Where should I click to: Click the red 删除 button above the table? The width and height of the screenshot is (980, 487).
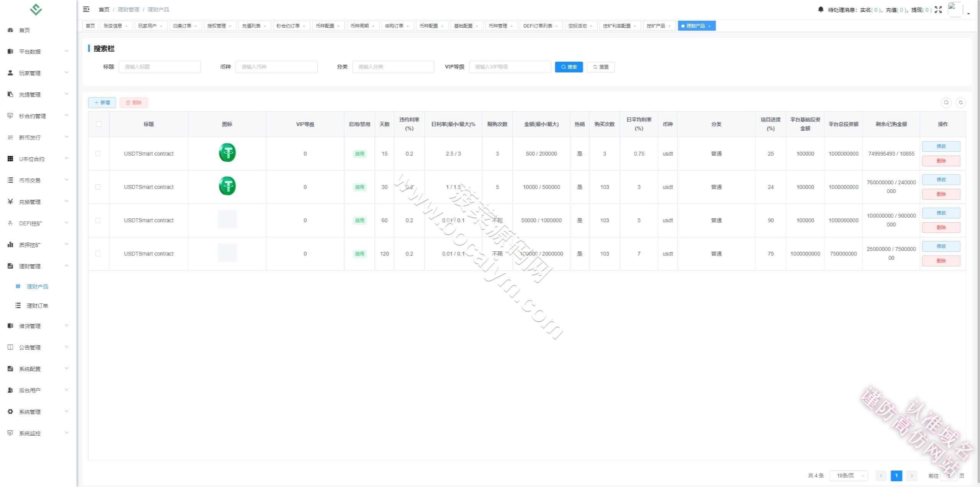point(134,103)
